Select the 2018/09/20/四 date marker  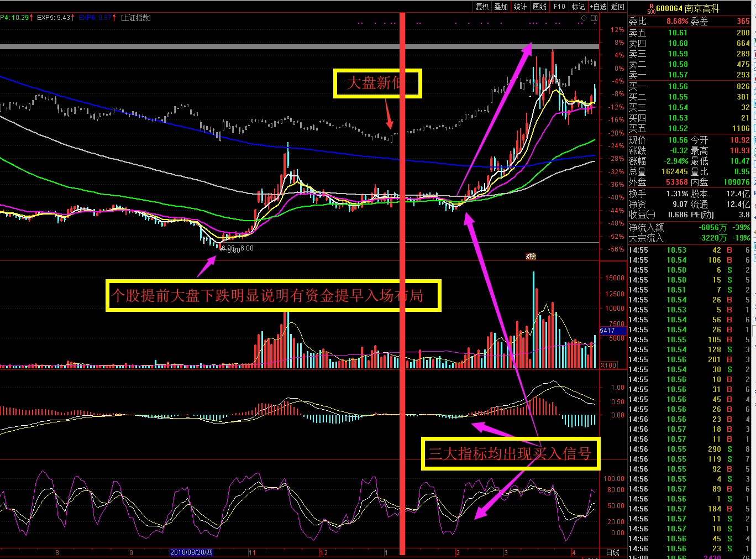pyautogui.click(x=191, y=552)
